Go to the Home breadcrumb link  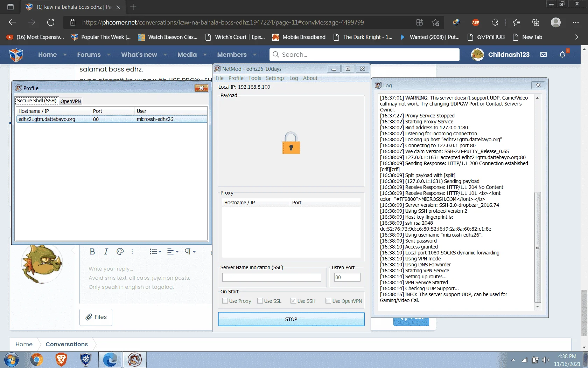(24, 344)
